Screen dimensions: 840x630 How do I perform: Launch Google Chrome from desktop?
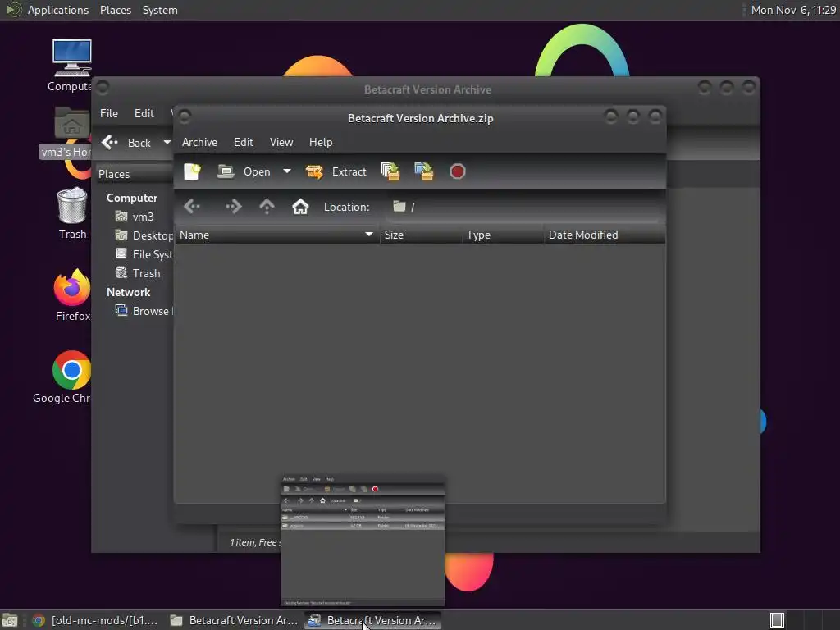coord(62,377)
